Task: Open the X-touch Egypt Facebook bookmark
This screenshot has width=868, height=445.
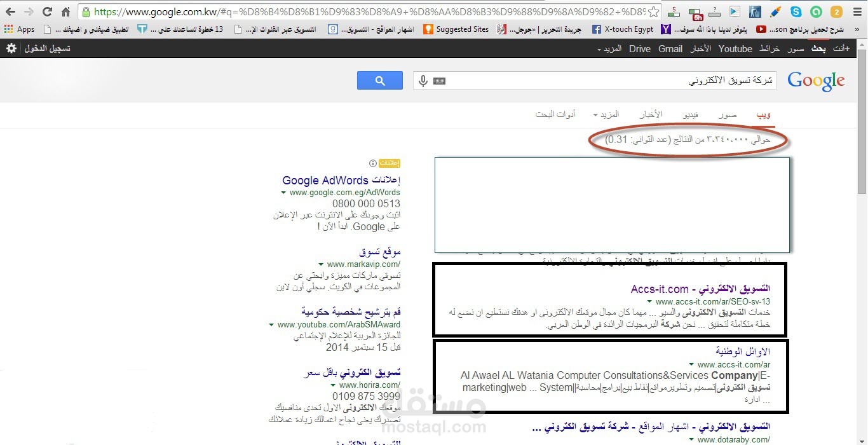Action: (x=623, y=29)
